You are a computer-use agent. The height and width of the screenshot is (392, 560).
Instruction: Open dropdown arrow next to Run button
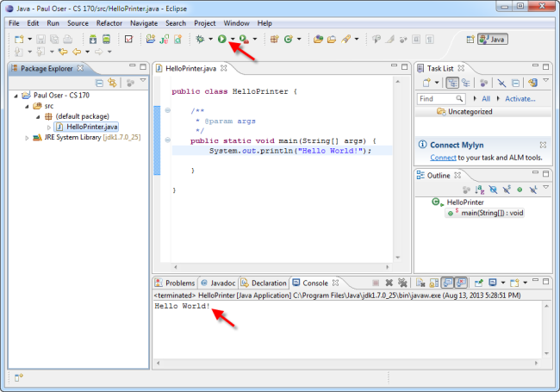point(233,40)
